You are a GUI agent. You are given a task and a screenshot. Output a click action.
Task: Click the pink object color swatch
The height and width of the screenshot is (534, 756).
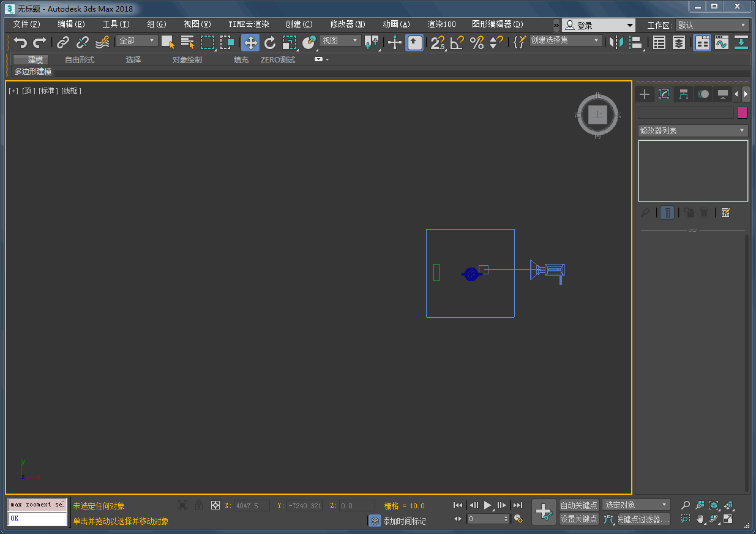tap(742, 113)
